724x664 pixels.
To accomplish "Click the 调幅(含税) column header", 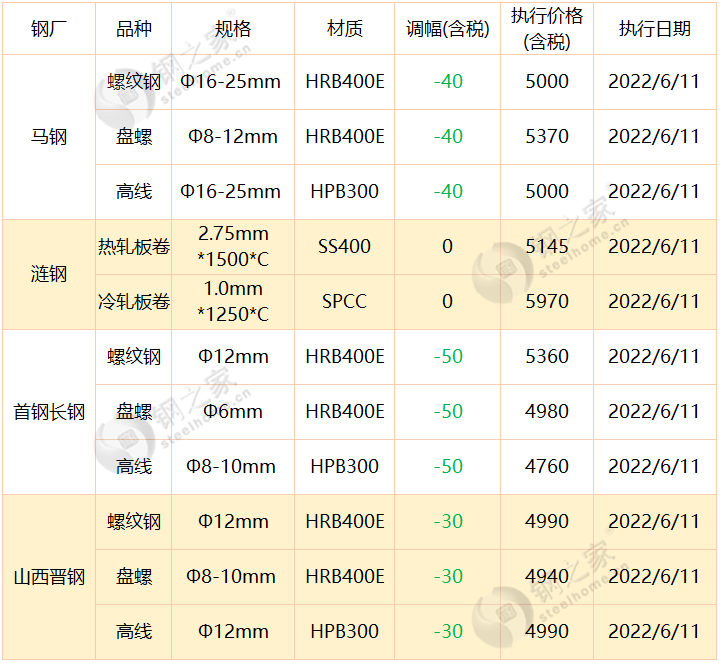I will [447, 29].
